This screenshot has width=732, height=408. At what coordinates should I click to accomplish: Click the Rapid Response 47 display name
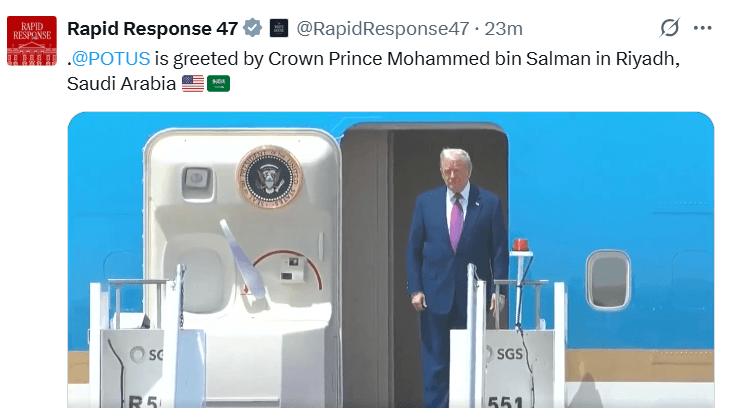[x=153, y=29]
